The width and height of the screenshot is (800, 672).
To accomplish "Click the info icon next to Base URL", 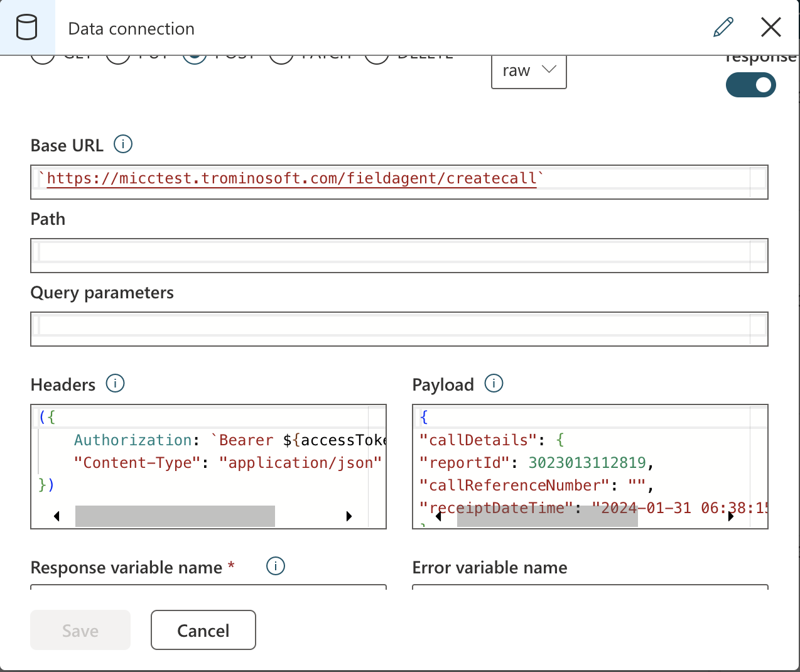I will click(x=124, y=144).
